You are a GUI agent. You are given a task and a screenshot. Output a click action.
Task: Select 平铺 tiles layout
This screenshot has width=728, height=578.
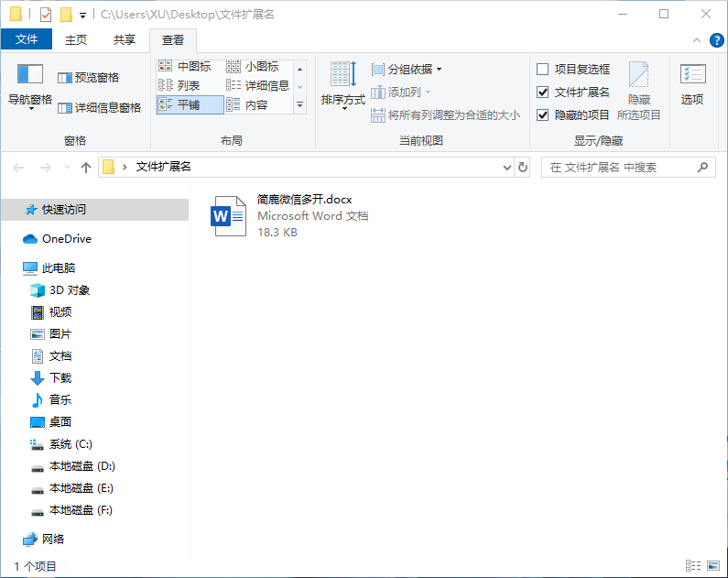click(190, 105)
